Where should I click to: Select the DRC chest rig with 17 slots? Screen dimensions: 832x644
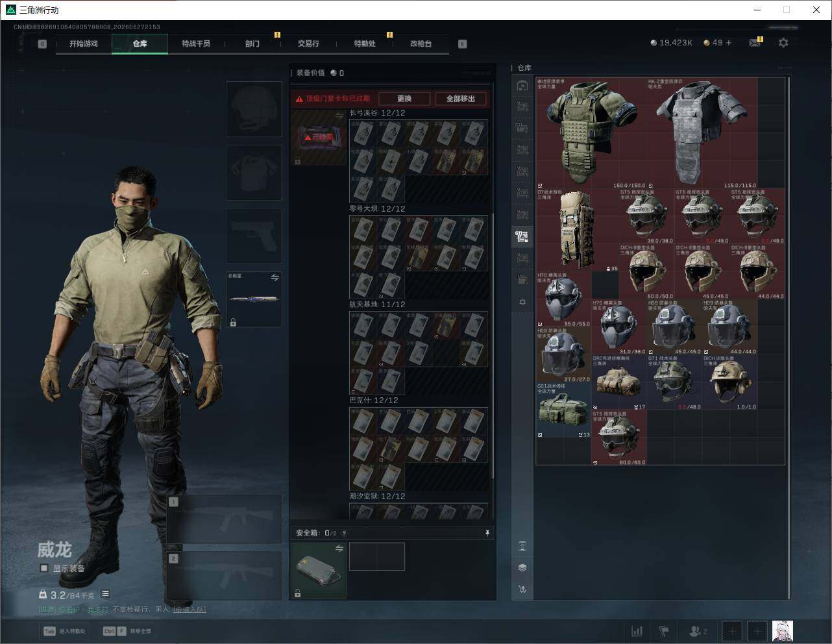[619, 383]
